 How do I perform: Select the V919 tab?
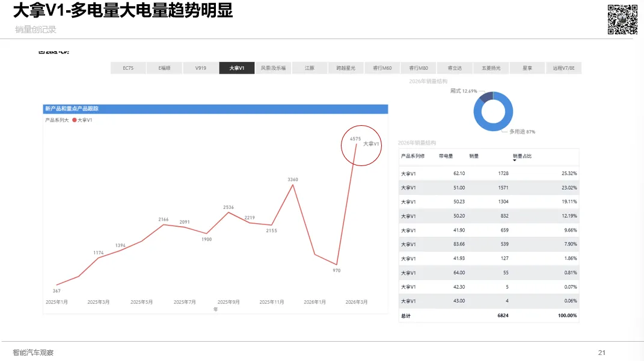click(x=200, y=67)
